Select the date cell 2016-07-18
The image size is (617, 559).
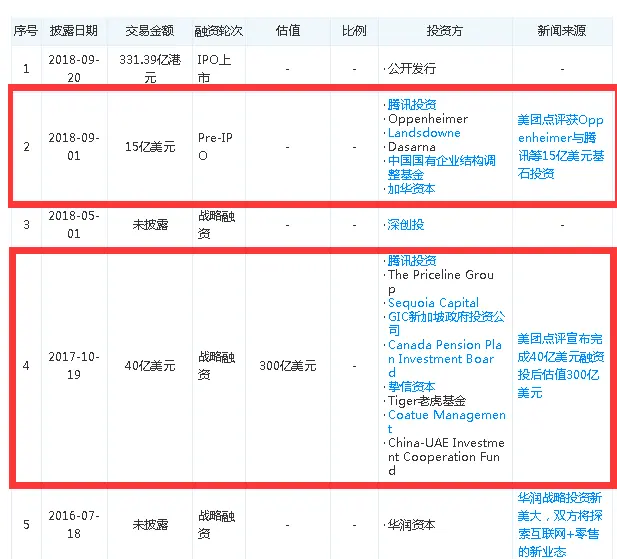(x=74, y=524)
